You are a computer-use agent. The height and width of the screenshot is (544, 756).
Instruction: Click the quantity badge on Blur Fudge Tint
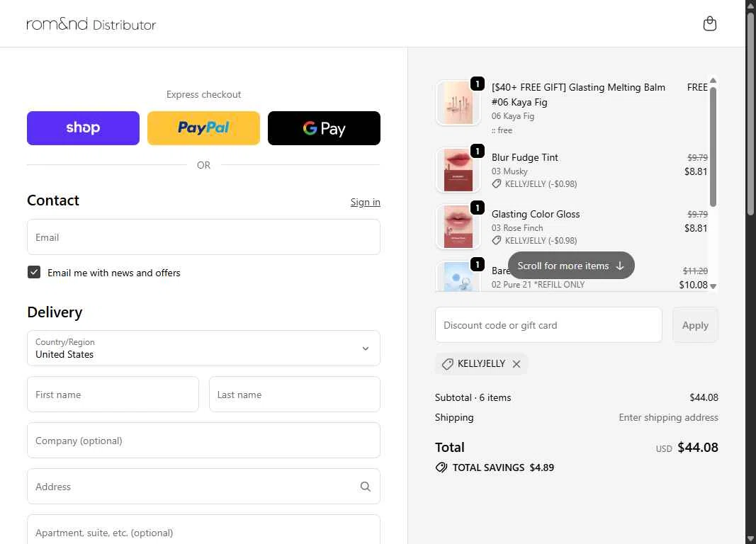(x=478, y=152)
